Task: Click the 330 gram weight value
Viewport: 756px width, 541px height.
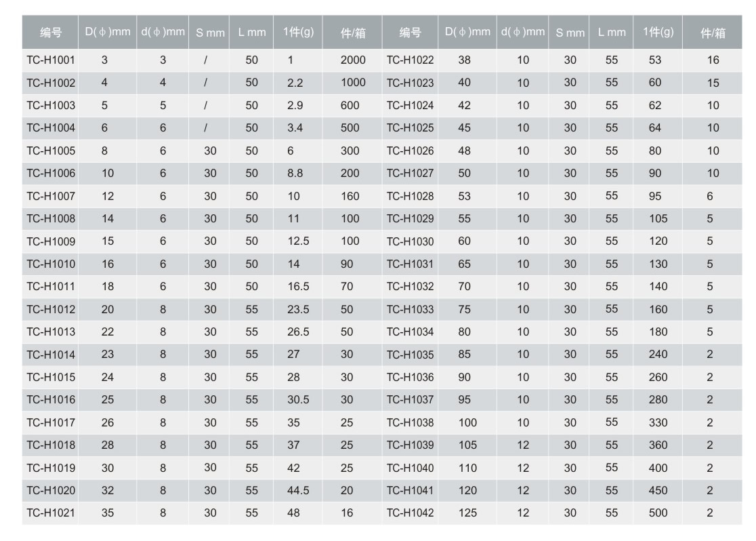Action: tap(658, 423)
